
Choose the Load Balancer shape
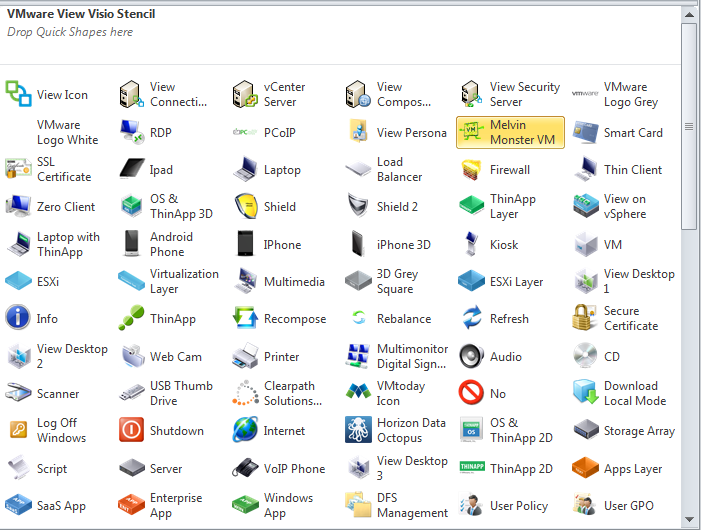(x=358, y=169)
